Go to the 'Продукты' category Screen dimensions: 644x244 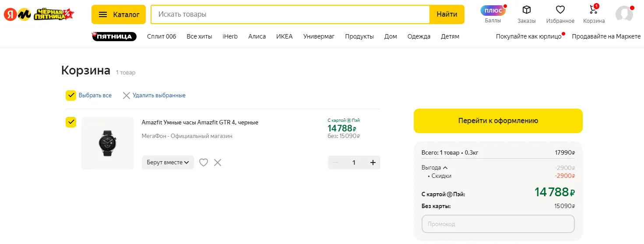click(359, 36)
